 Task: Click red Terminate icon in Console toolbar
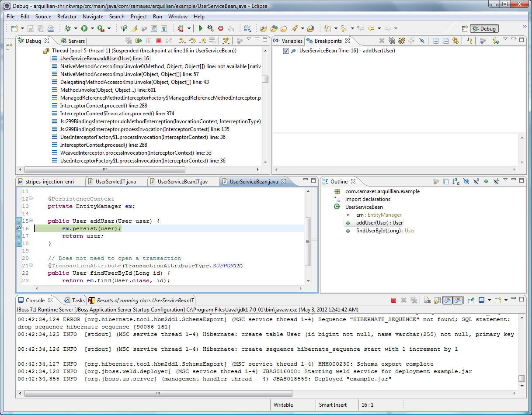click(393, 300)
